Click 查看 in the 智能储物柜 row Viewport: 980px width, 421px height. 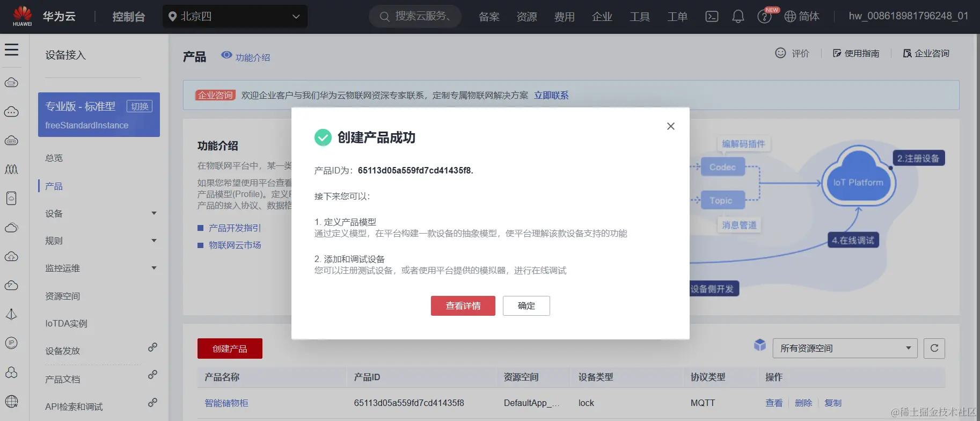tap(774, 403)
